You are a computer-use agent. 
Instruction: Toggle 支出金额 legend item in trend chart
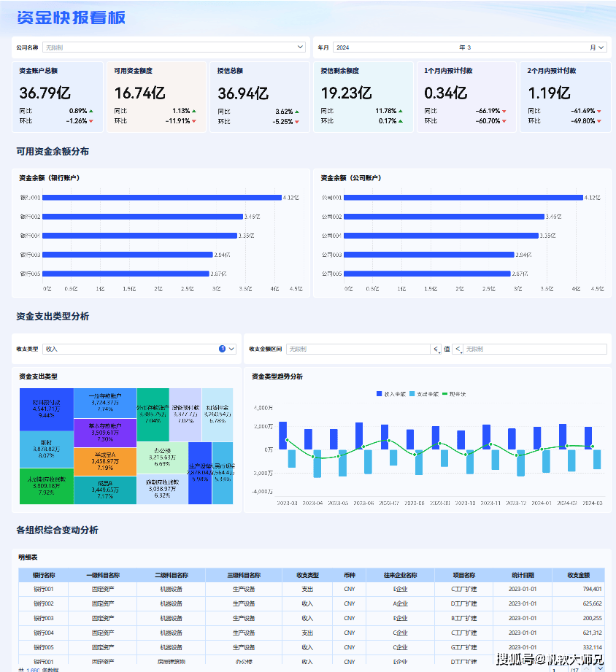(423, 393)
